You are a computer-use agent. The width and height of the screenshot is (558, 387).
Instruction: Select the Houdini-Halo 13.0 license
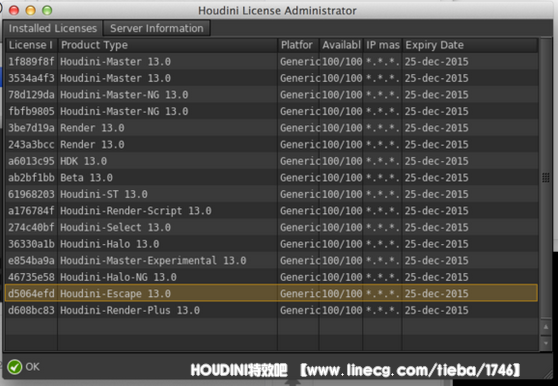tap(272, 244)
